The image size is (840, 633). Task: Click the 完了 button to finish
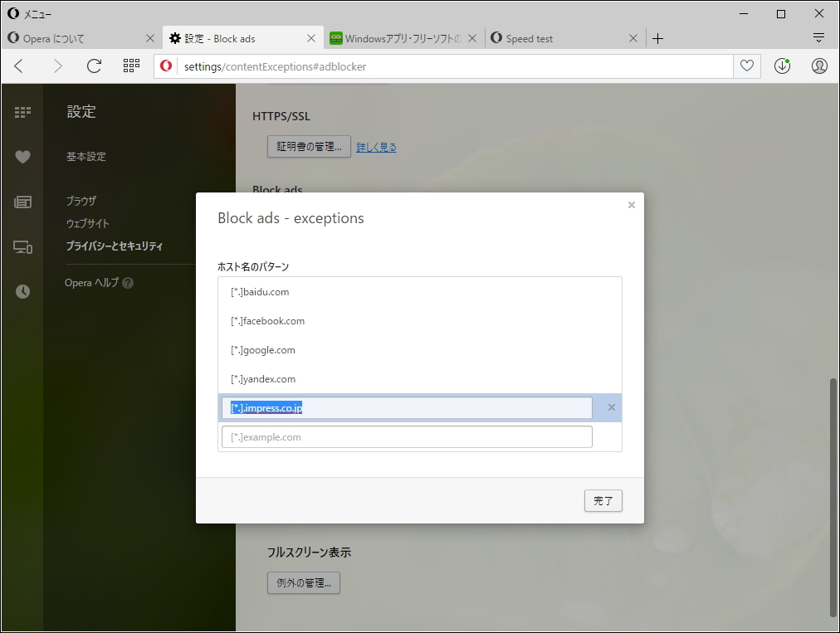click(x=603, y=500)
